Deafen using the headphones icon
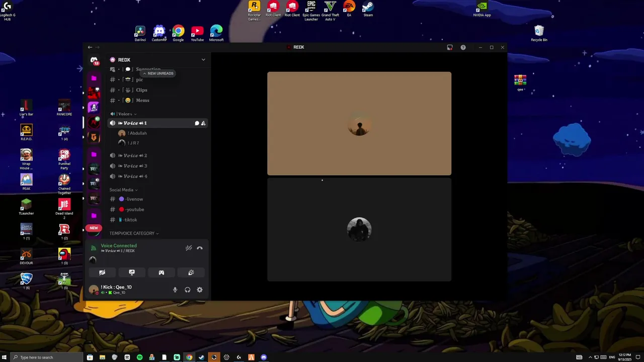The width and height of the screenshot is (644, 362). [x=187, y=290]
